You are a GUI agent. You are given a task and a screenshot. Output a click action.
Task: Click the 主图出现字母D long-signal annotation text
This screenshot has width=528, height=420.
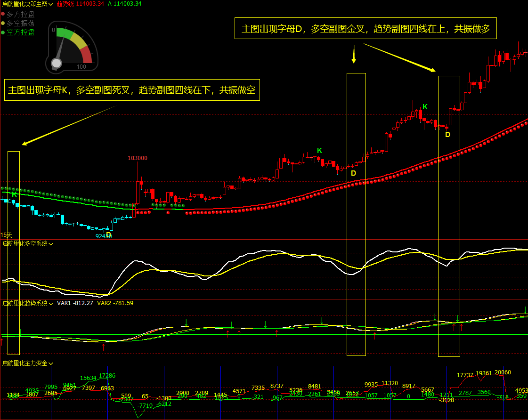coord(366,29)
